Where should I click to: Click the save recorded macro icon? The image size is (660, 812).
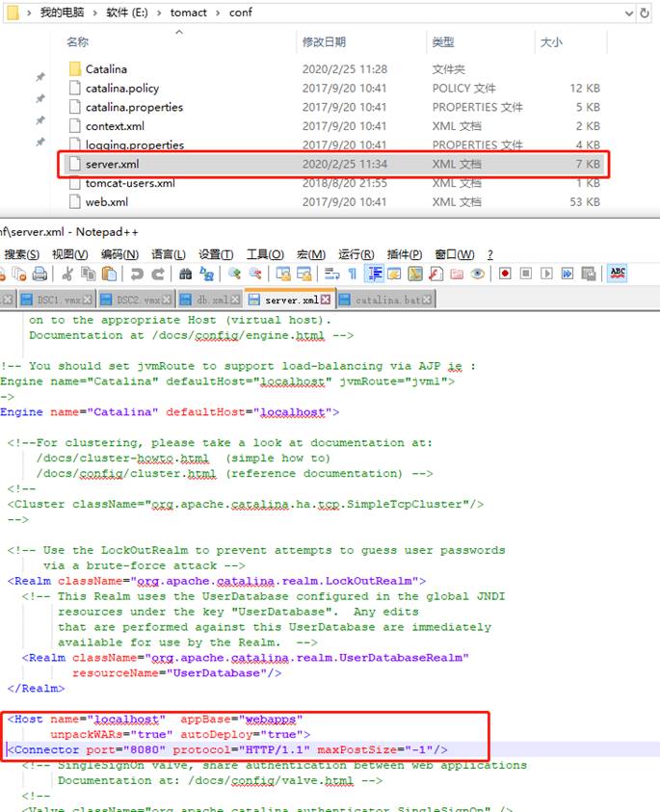pos(589,273)
